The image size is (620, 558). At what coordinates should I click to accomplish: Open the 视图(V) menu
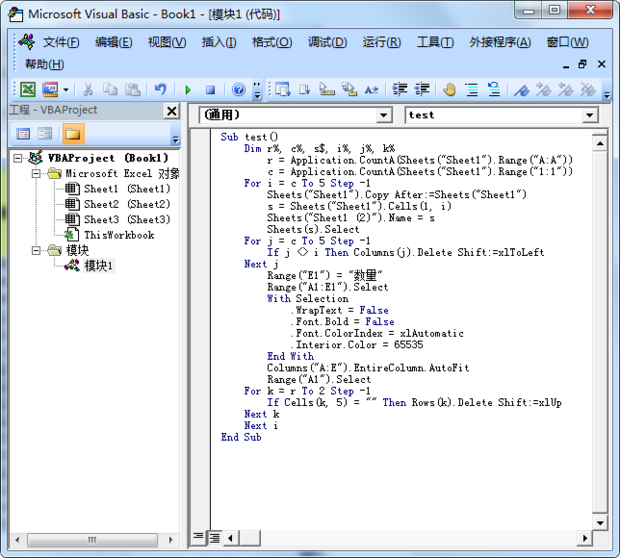tap(167, 42)
